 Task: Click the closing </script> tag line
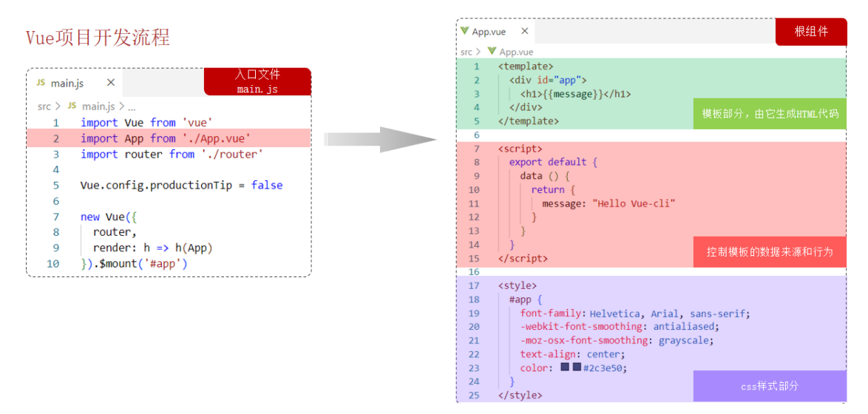(x=523, y=258)
